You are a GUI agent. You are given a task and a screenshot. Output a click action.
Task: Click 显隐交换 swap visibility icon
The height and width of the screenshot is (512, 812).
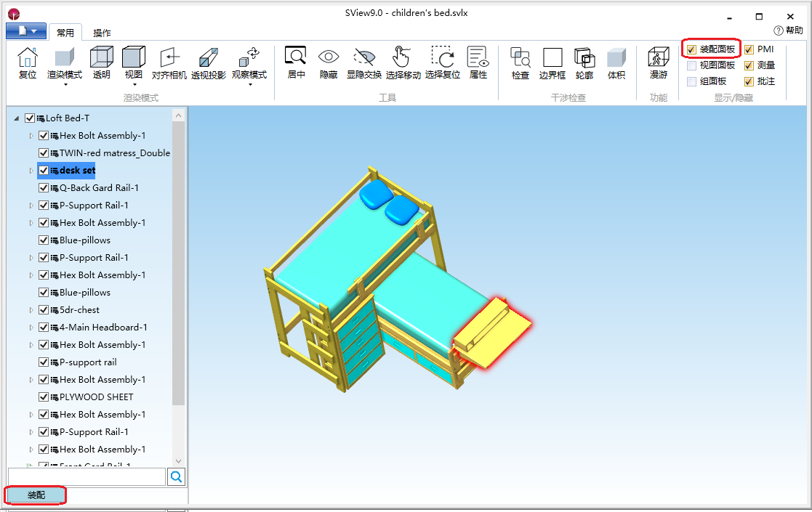click(x=364, y=57)
